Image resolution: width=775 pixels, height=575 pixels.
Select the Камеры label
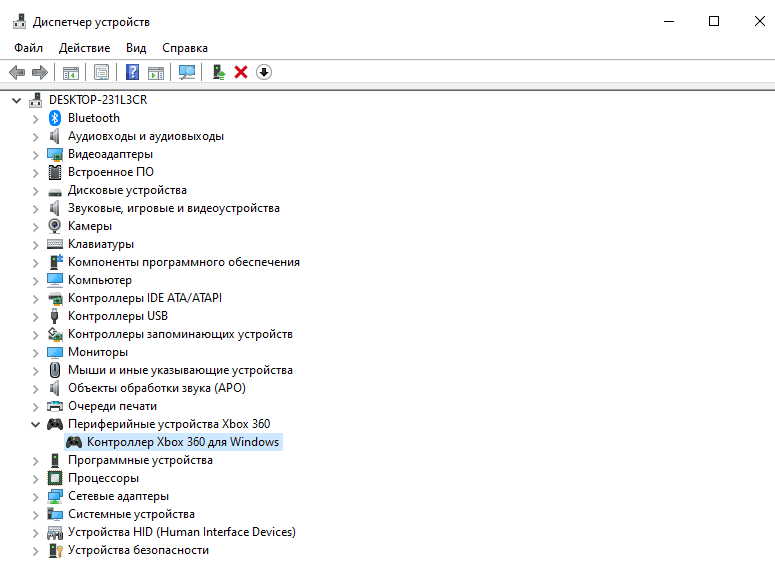(x=90, y=226)
